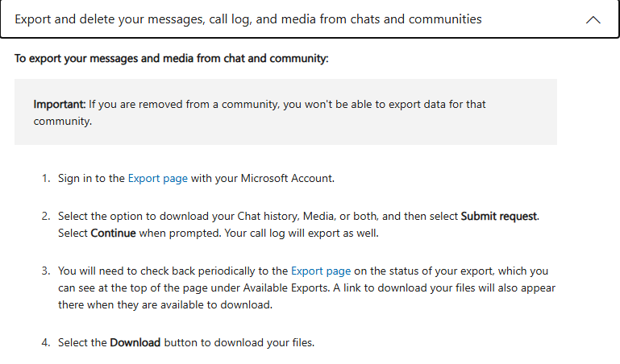Click the step number 1 marker
The width and height of the screenshot is (620, 364).
tap(46, 178)
